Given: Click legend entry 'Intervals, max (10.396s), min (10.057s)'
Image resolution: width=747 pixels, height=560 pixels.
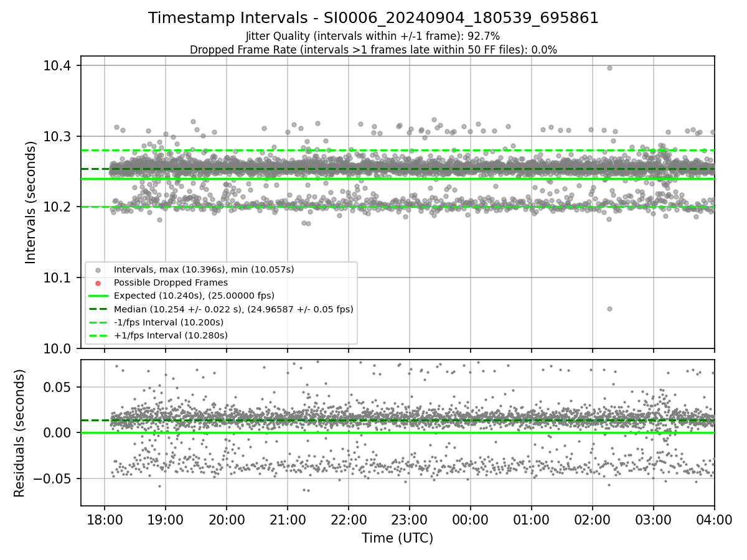Looking at the screenshot, I should tap(204, 269).
